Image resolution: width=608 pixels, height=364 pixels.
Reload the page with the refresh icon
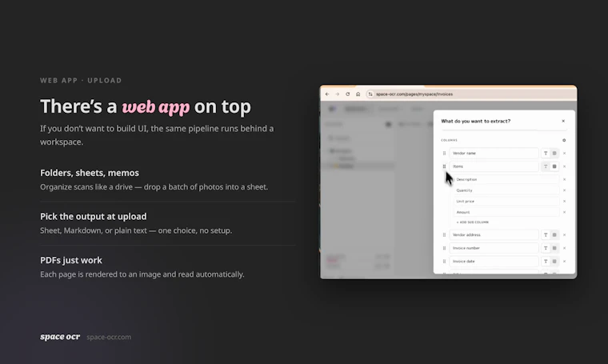[x=348, y=94]
